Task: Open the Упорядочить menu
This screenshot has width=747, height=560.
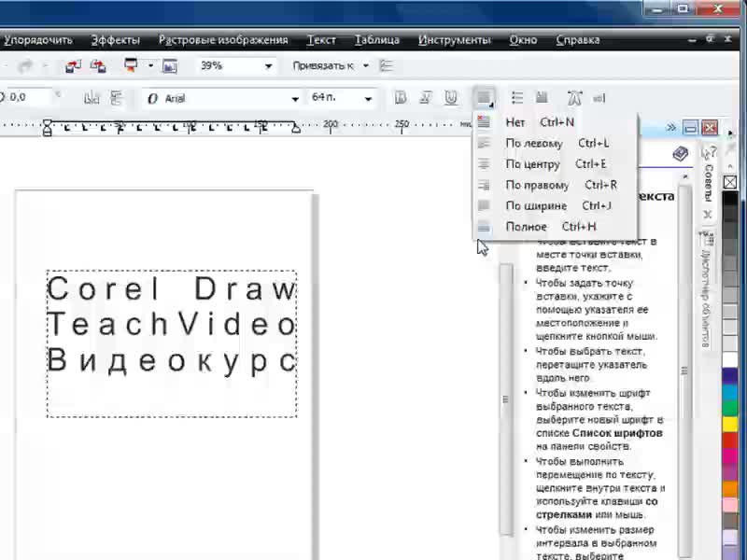Action: point(37,40)
